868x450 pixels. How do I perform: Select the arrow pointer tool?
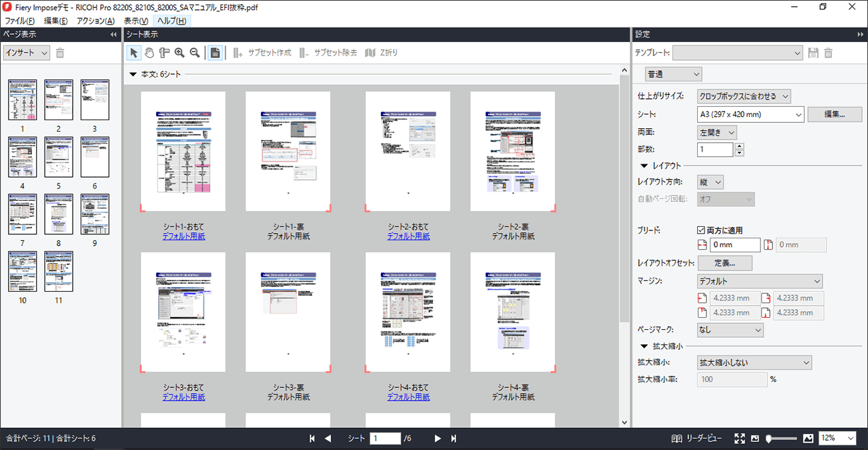tap(133, 53)
